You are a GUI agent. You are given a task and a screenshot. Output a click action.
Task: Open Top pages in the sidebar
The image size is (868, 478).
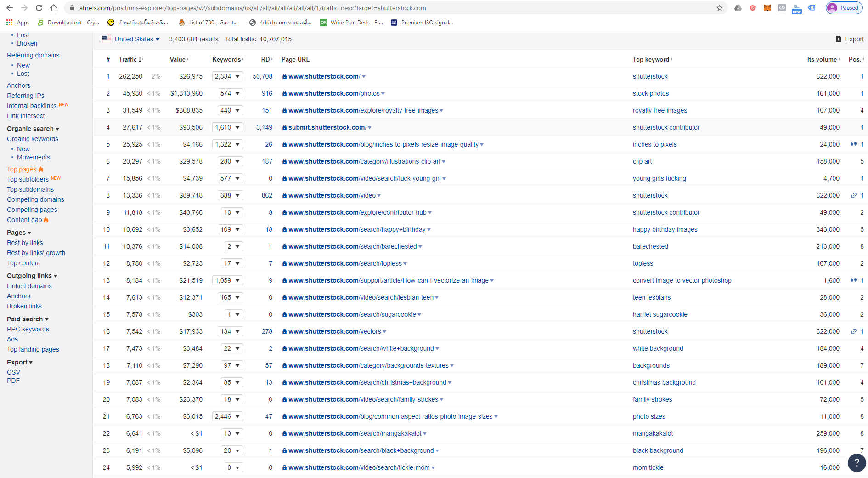tap(22, 169)
